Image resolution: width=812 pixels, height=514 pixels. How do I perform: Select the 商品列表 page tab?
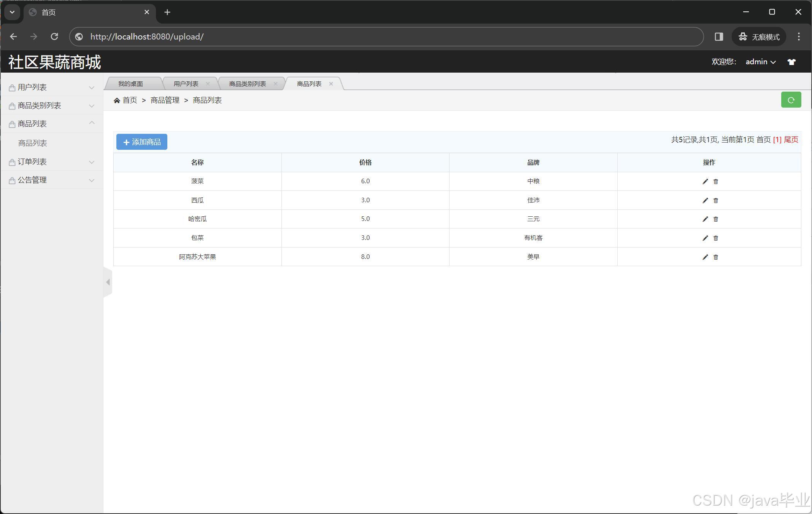(x=309, y=84)
